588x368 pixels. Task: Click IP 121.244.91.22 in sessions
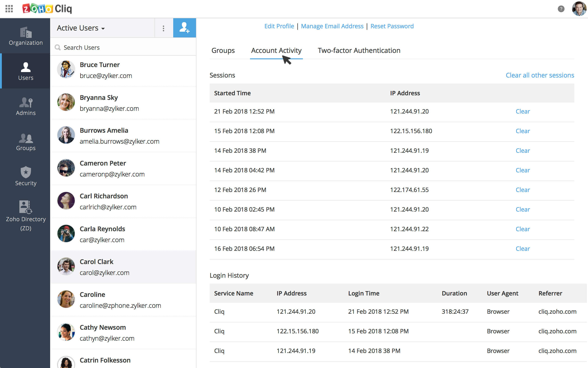point(409,229)
